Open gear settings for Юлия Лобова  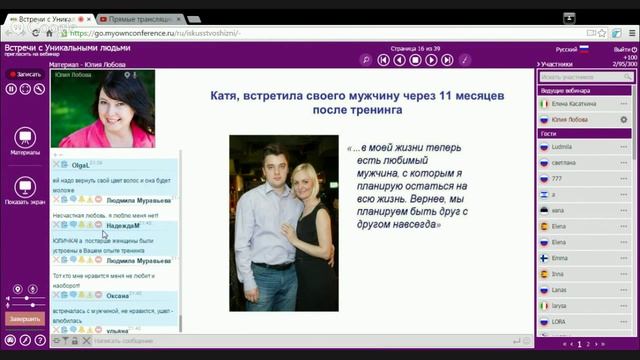(624, 120)
